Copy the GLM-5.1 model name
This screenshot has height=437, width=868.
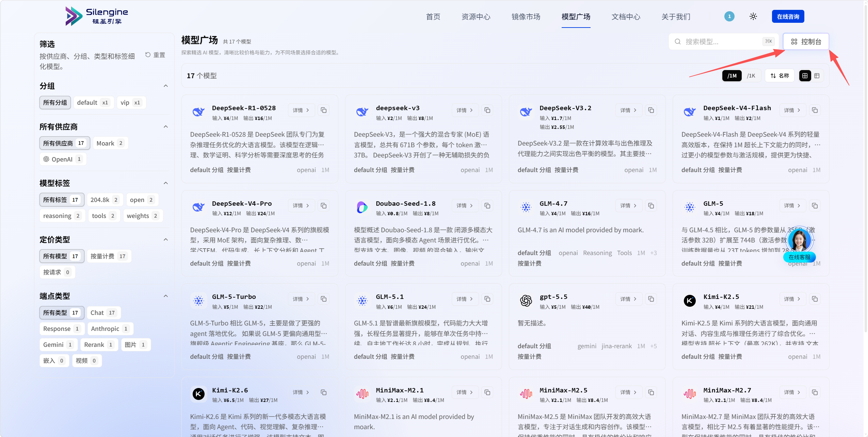pyautogui.click(x=487, y=299)
